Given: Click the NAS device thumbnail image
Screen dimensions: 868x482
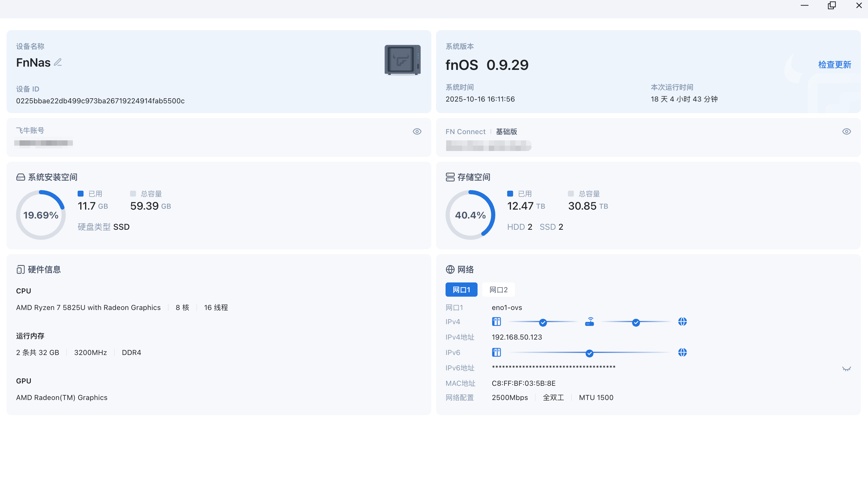Looking at the screenshot, I should pos(402,60).
